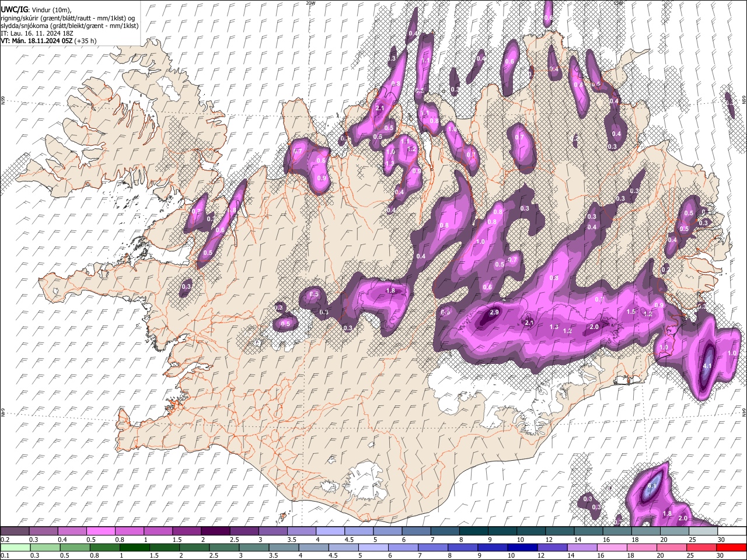
Task: Pick the pale green rain legend swatch between 0.1 and 0.3
Action: (15, 547)
